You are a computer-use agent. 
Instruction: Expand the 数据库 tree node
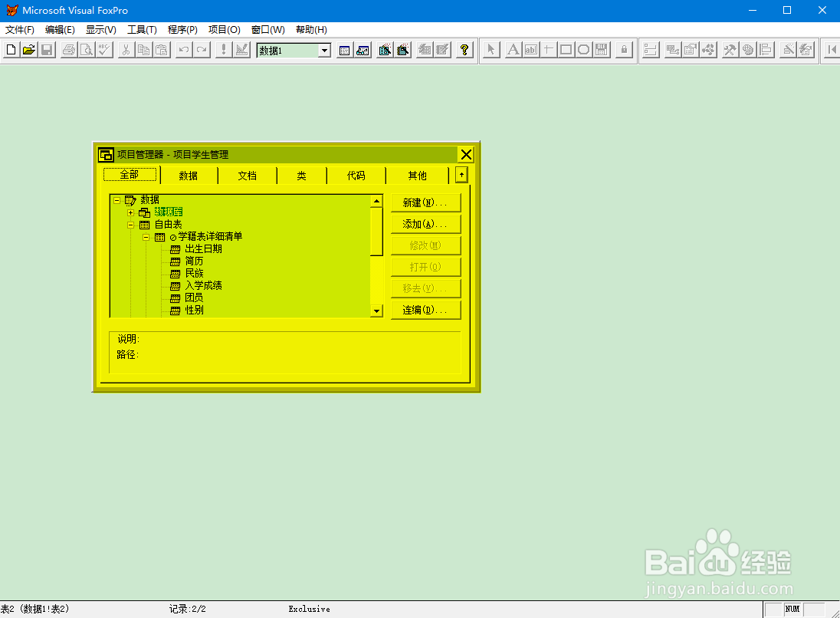click(x=131, y=213)
